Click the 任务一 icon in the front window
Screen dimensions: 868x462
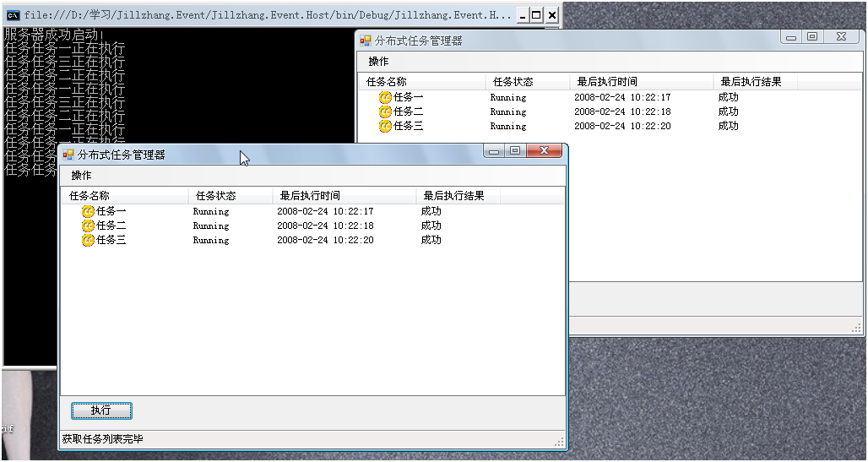coord(88,212)
